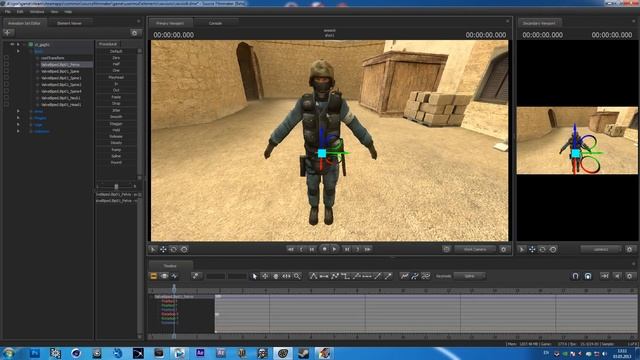The image size is (640, 360).
Task: Tick checkbox beside ValveBiped.Bip01_Neck1 row
Action: [6, 98]
